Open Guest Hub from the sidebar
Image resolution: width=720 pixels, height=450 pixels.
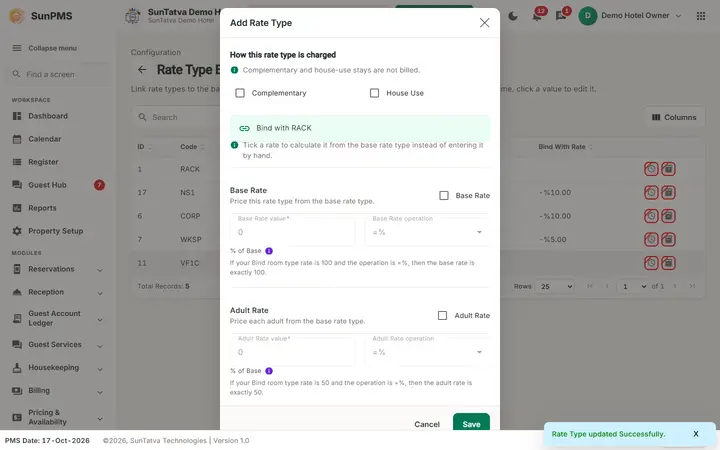click(x=47, y=185)
